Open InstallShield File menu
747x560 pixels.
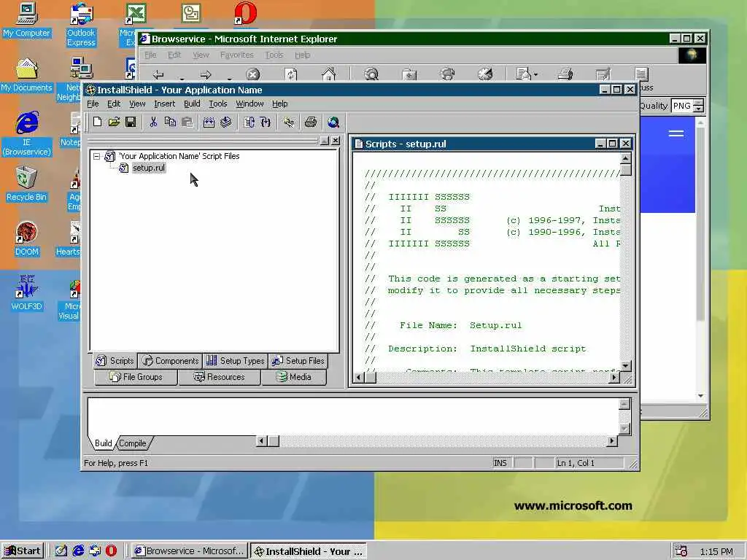pyautogui.click(x=93, y=104)
